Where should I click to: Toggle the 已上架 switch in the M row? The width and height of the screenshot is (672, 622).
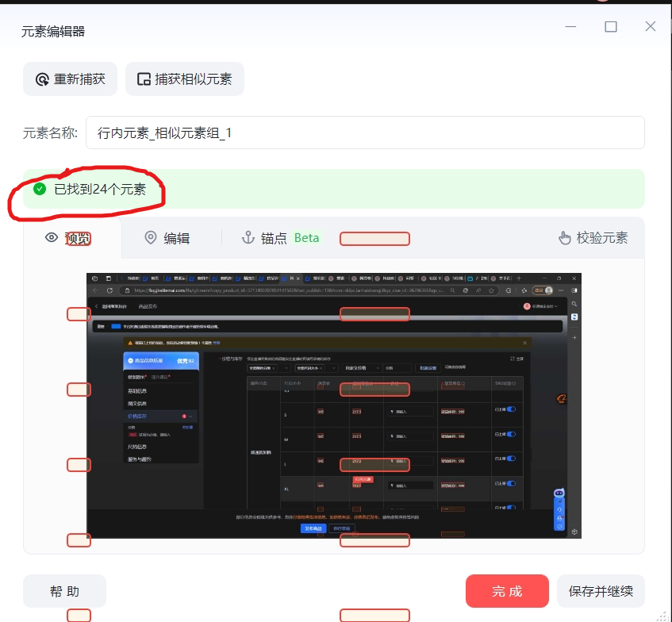(x=510, y=434)
